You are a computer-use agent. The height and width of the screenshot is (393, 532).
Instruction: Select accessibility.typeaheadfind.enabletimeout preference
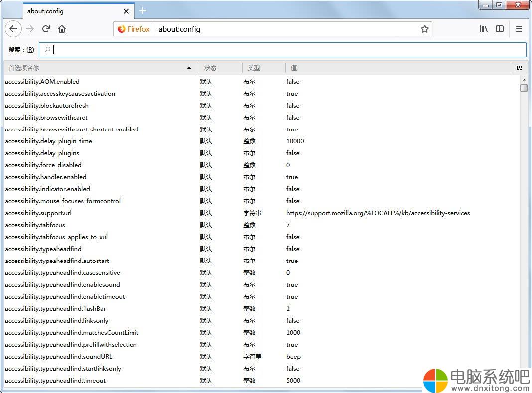coord(262,296)
